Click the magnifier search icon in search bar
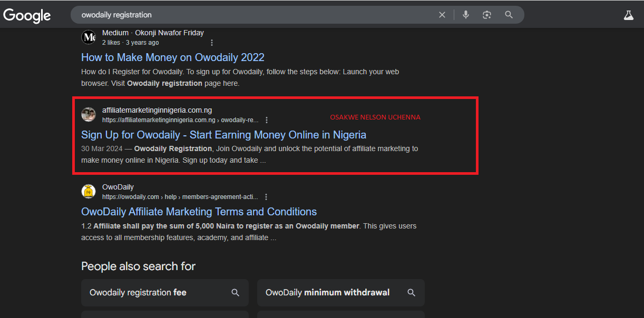This screenshot has width=644, height=318. tap(509, 15)
